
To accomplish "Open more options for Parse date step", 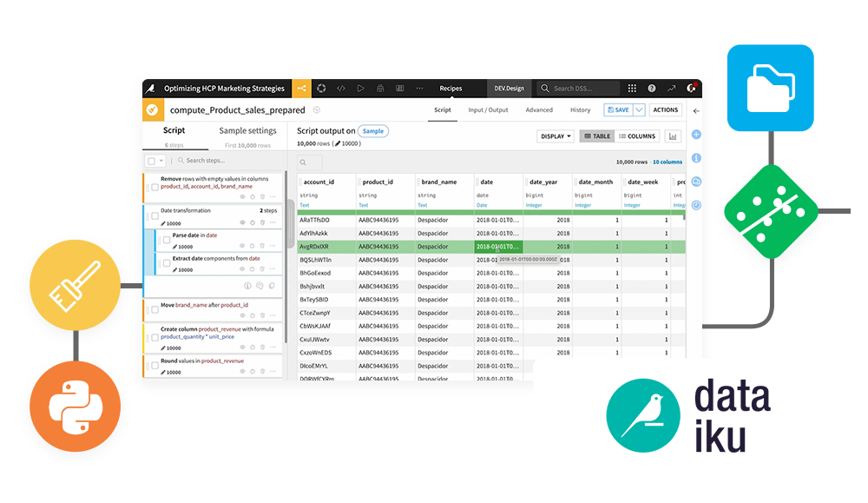I will click(273, 246).
